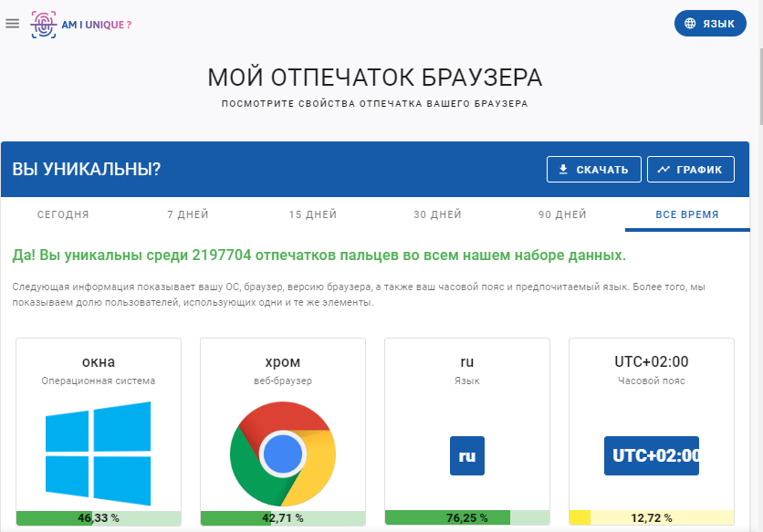Open the hamburger navigation menu
This screenshot has height=532, width=763.
[13, 24]
